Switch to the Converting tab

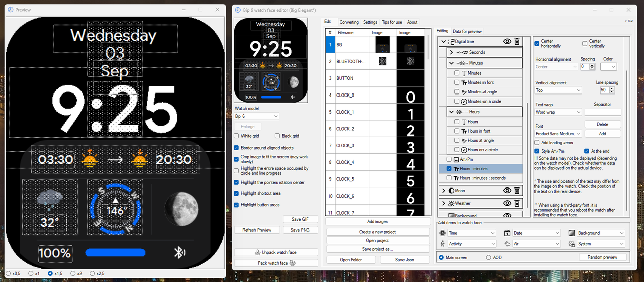coord(349,22)
